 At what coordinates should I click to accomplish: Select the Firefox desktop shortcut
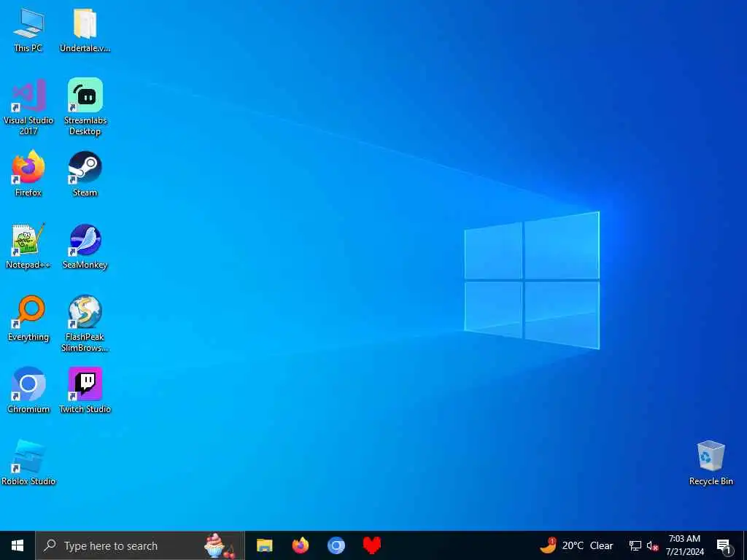point(28,174)
